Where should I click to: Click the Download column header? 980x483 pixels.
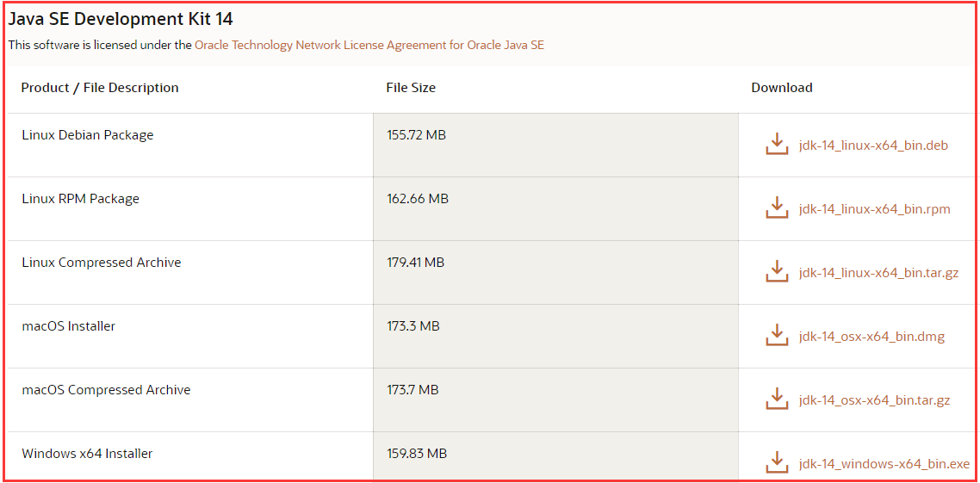click(x=782, y=88)
